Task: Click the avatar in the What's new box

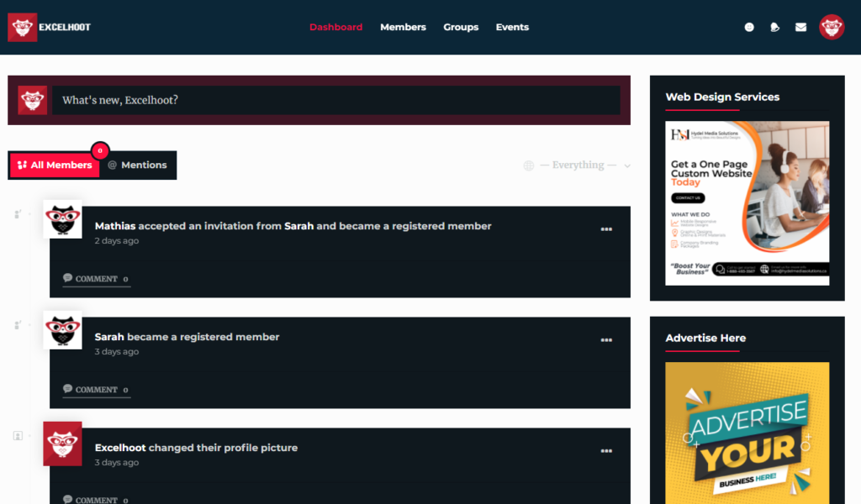Action: (x=32, y=100)
